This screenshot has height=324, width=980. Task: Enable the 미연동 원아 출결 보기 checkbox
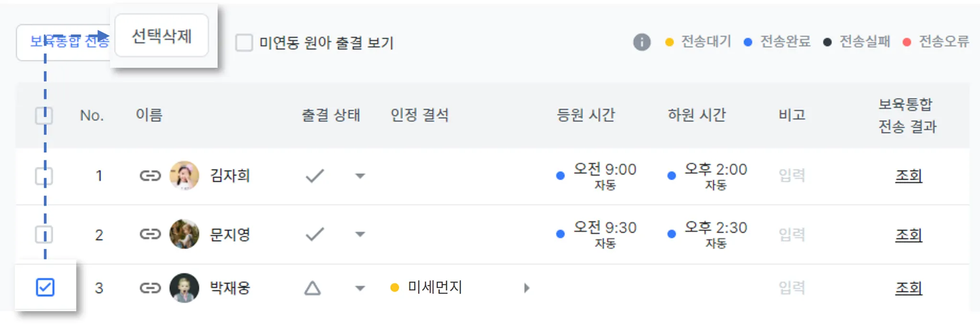(x=244, y=43)
